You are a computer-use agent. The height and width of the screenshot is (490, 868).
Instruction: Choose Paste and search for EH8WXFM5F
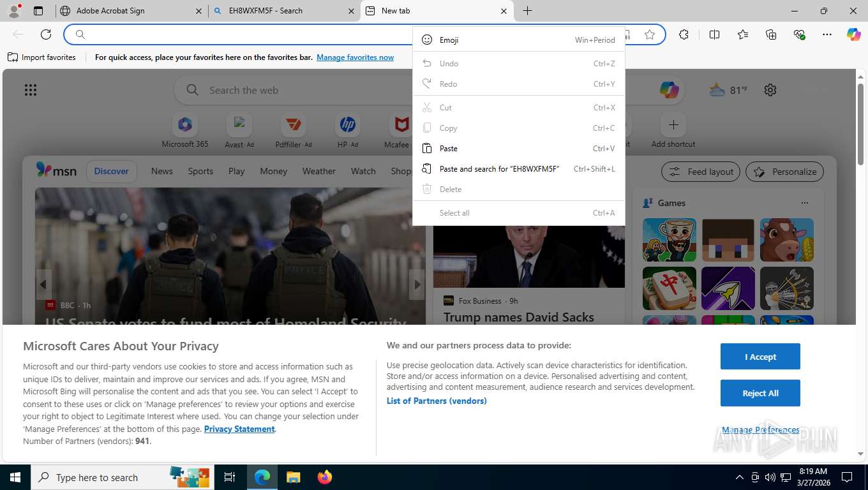click(x=519, y=168)
